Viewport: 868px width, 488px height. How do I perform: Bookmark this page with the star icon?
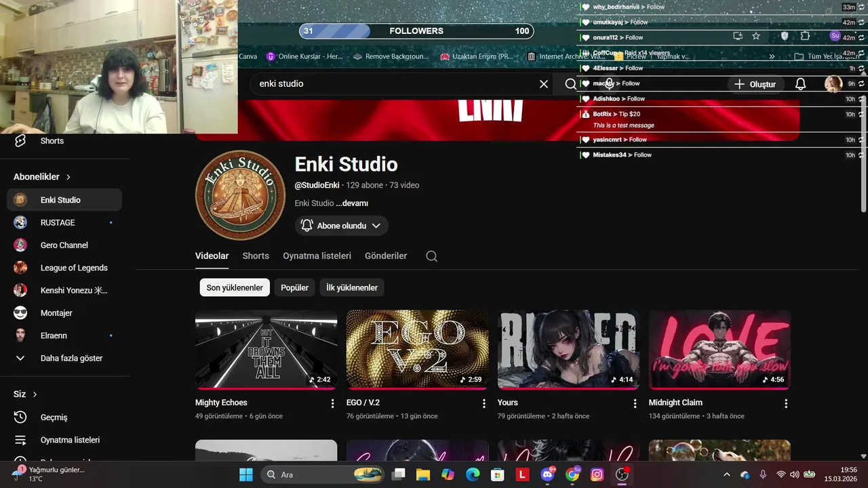[756, 36]
